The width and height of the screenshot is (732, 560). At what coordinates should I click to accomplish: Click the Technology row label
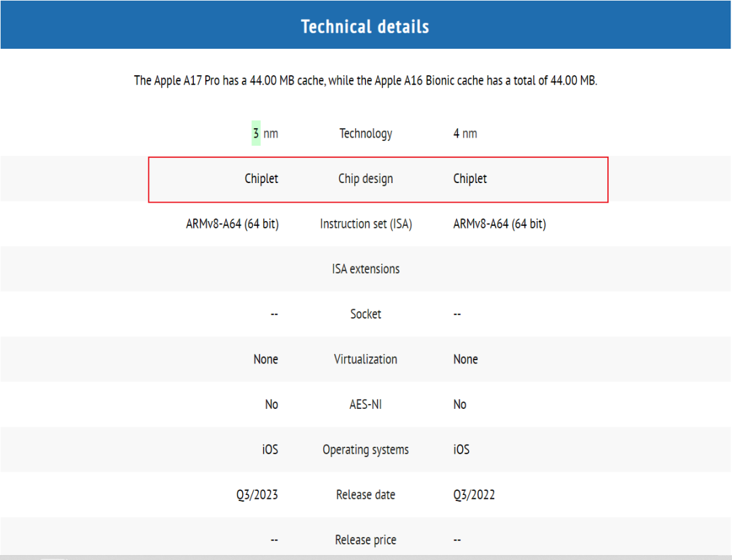[365, 134]
